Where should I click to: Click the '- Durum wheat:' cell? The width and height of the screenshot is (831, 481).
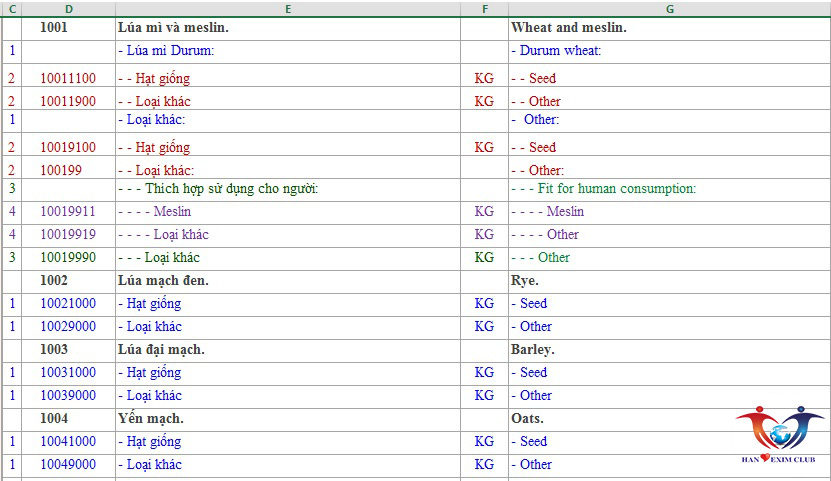tap(670, 51)
